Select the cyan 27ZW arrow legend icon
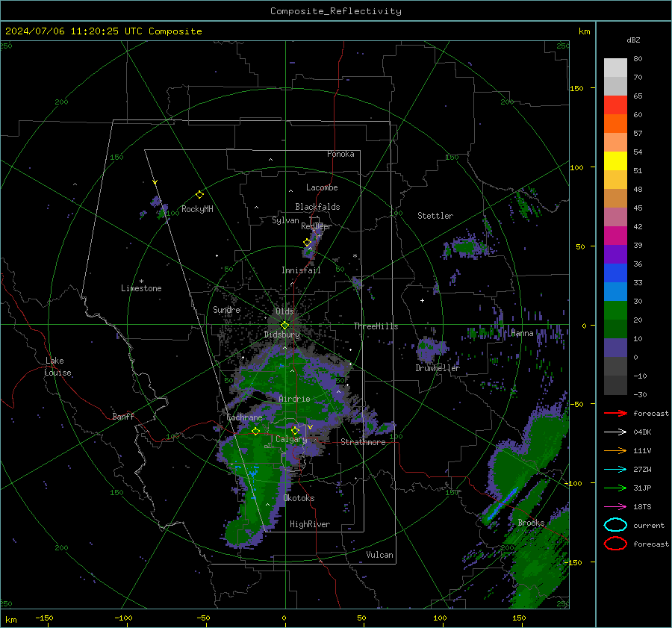The image size is (672, 628). click(615, 469)
